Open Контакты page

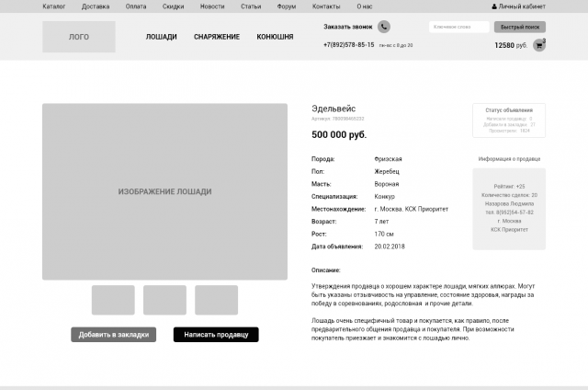coord(326,6)
